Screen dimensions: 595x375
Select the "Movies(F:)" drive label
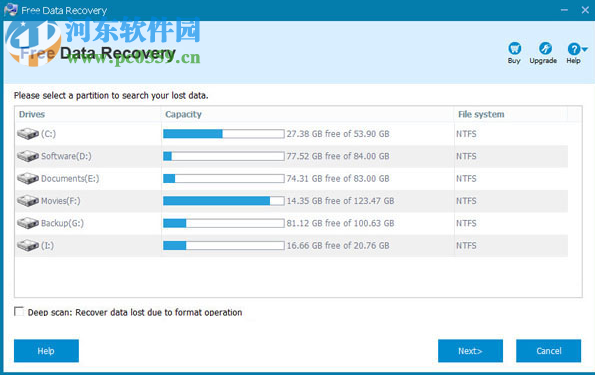pos(61,201)
